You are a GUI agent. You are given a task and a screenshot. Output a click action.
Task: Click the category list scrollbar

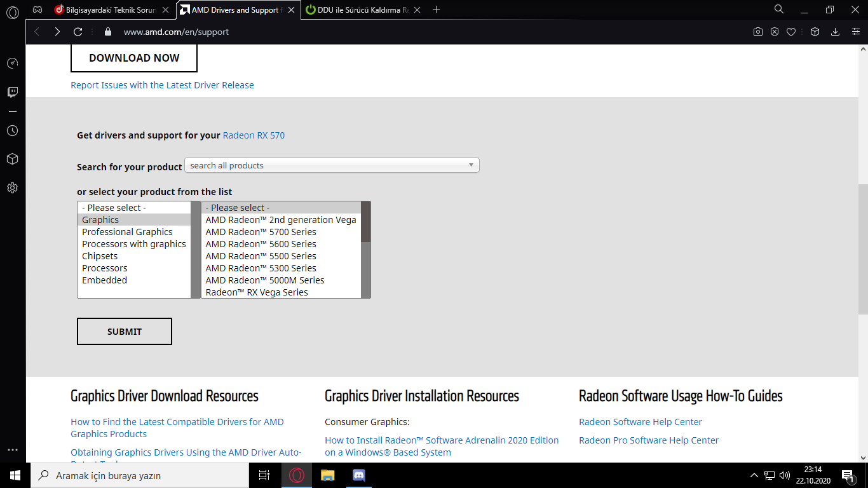(196, 250)
